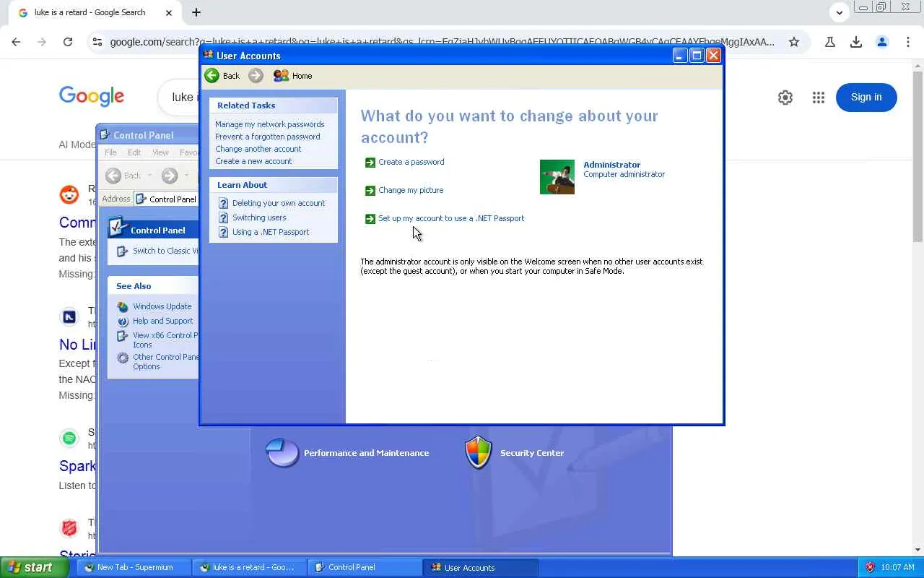Viewport: 924px width, 578px height.
Task: Open Using a .NET Passport help topic
Action: point(271,232)
